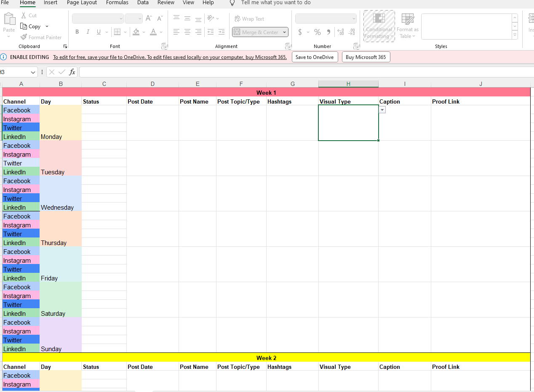Click Accounting Number Format dollar icon
Image resolution: width=534 pixels, height=392 pixels.
click(x=300, y=32)
